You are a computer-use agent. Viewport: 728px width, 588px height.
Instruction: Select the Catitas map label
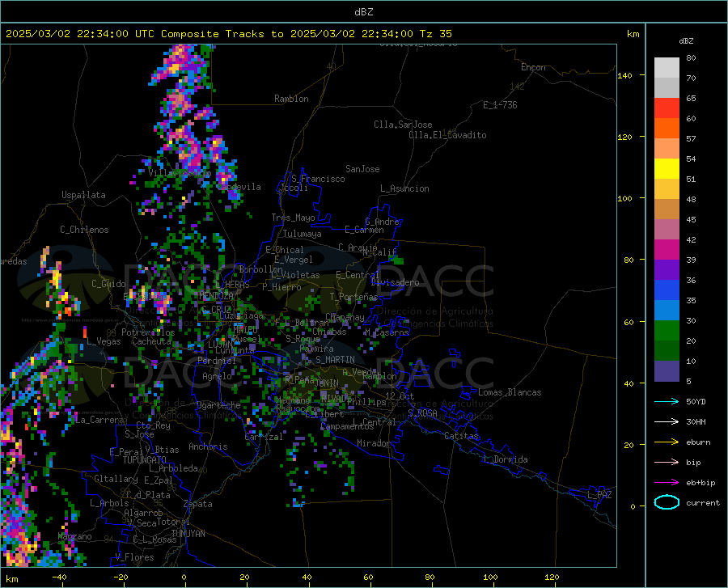pyautogui.click(x=462, y=436)
